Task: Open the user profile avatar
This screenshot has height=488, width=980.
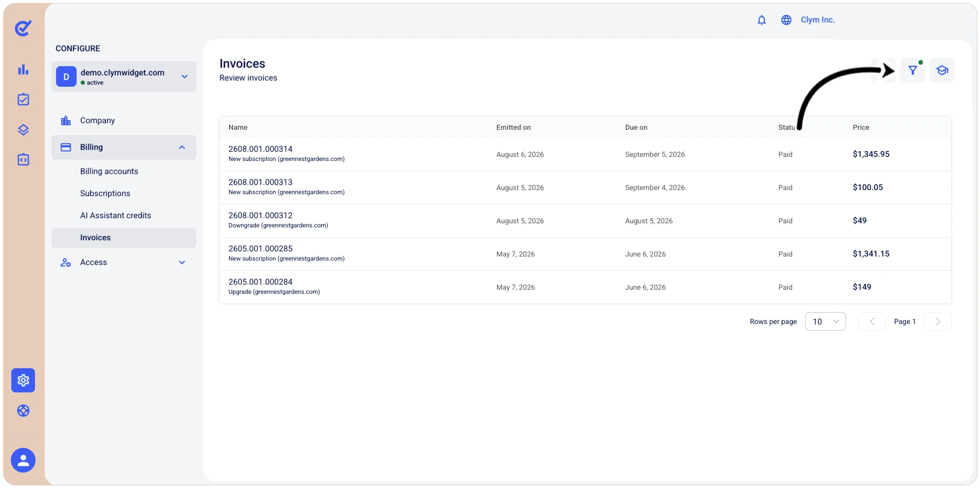Action: (x=23, y=460)
